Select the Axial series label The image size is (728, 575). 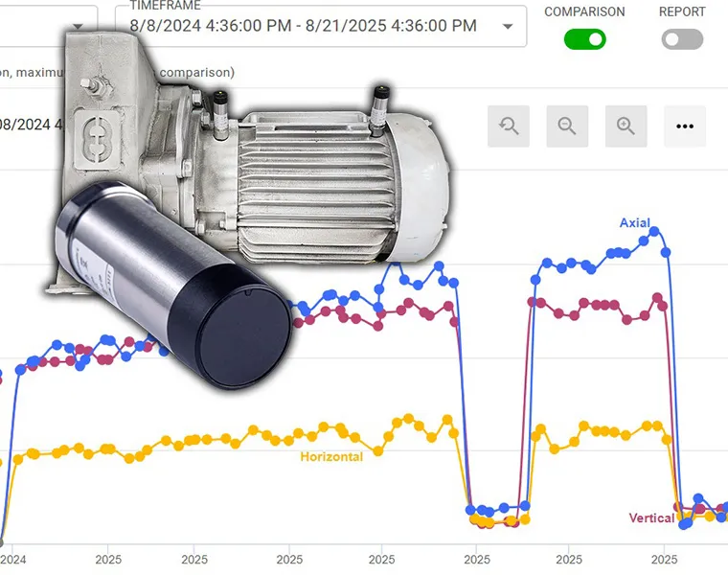click(x=635, y=223)
